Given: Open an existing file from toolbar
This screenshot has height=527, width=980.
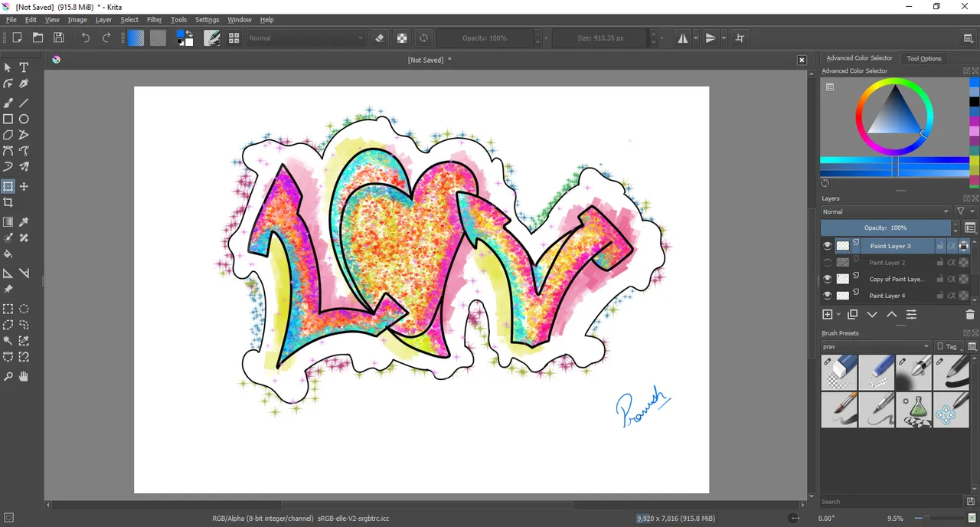Looking at the screenshot, I should [38, 38].
